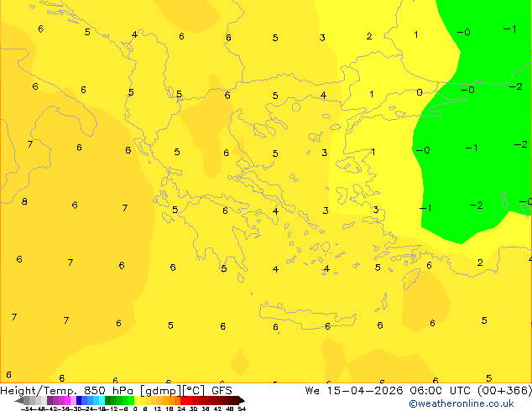This screenshot has width=532, height=411.
Task: Click the bright red swatch in the legend
Action: coord(184,400)
